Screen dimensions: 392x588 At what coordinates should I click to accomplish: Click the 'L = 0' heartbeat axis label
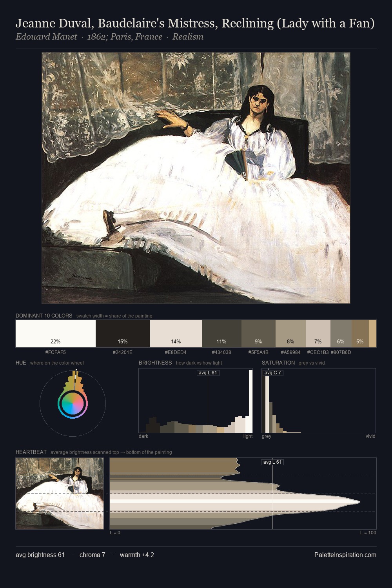tap(115, 533)
